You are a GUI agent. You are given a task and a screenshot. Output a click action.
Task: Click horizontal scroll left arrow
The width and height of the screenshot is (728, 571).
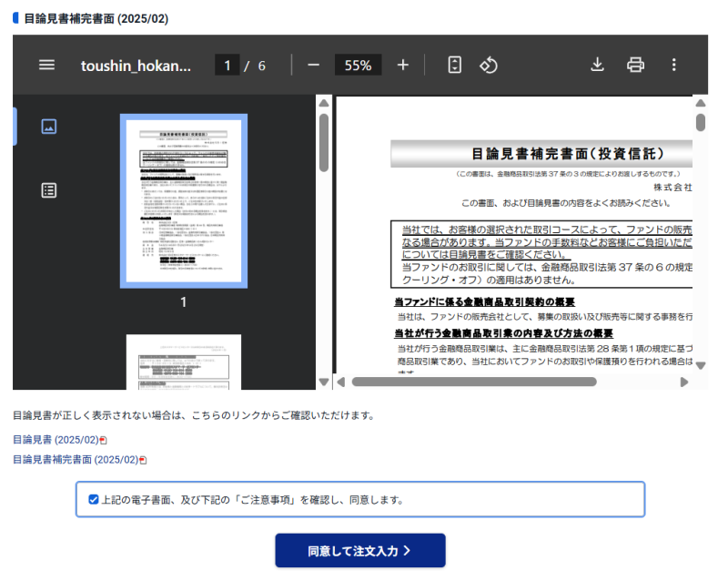point(341,382)
